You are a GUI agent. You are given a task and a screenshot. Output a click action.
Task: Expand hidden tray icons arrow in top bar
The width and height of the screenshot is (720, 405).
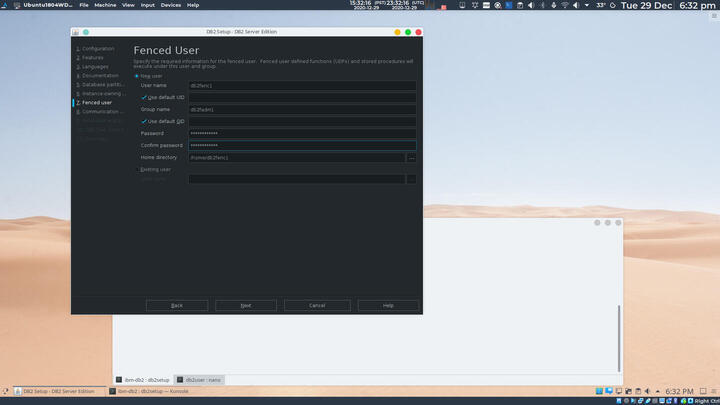pyautogui.click(x=587, y=5)
